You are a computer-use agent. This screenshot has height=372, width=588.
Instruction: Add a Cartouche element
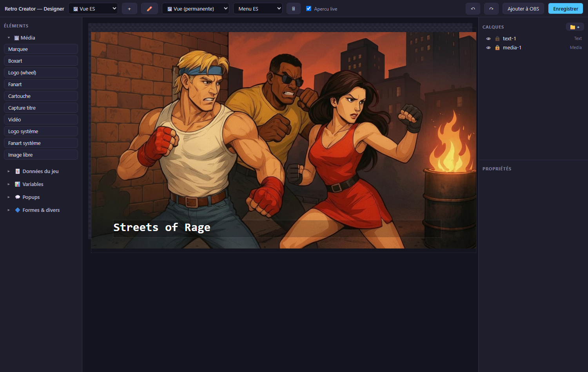[x=41, y=96]
